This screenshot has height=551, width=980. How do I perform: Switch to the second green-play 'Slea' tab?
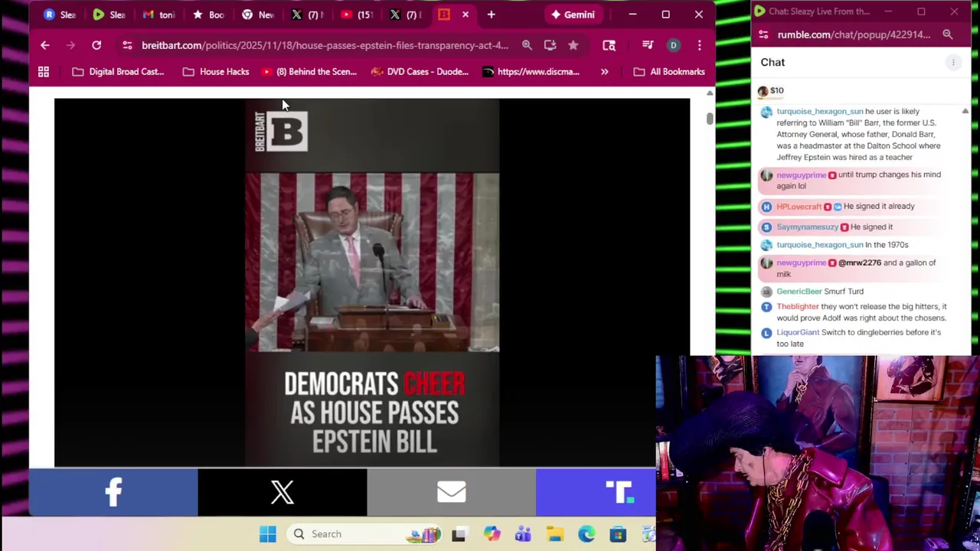109,15
